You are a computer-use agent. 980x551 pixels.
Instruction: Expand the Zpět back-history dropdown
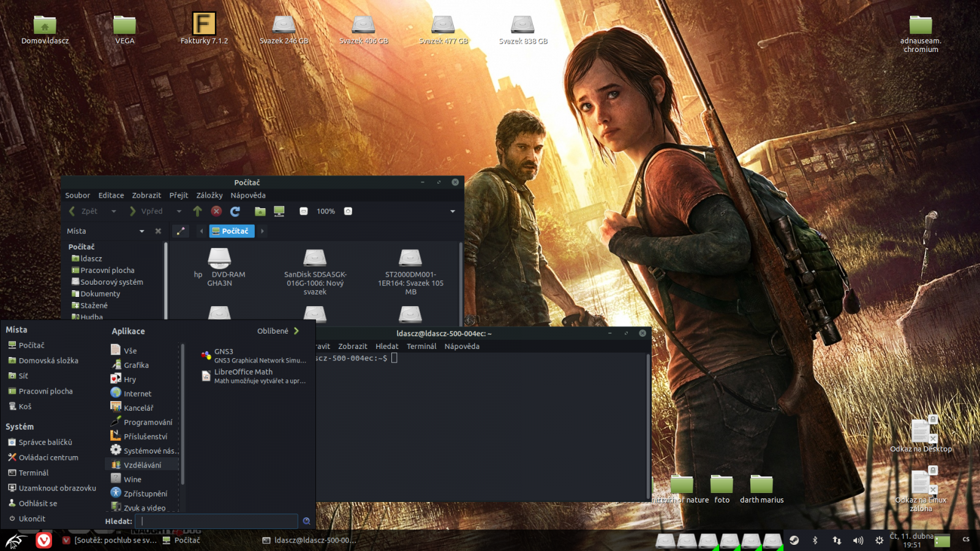pyautogui.click(x=115, y=211)
